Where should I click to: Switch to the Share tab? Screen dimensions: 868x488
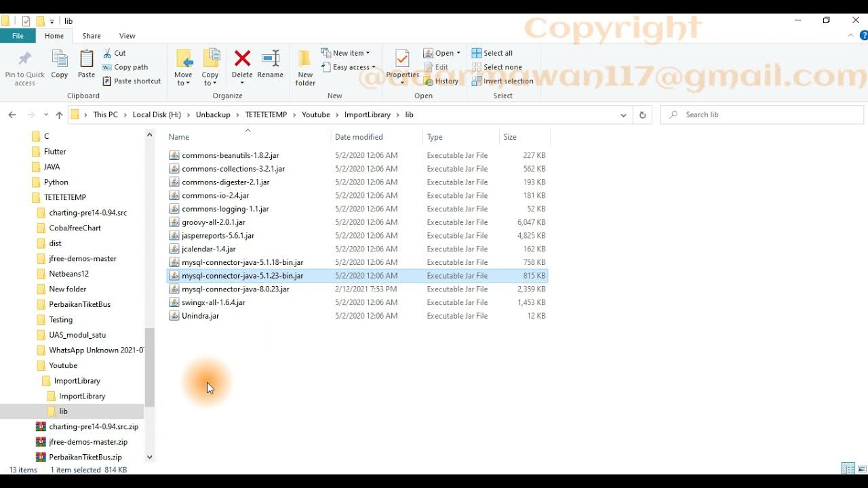(x=92, y=36)
